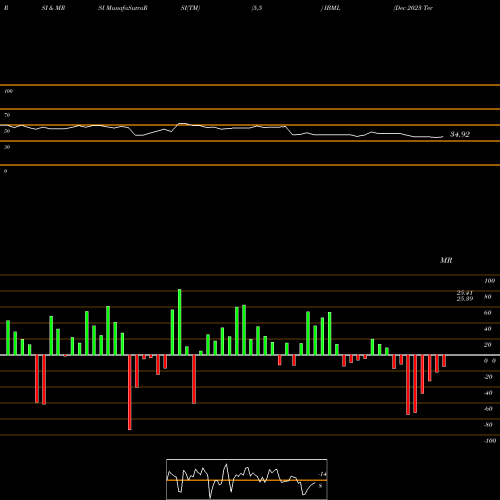The image size is (500, 500).
Task: Click the -14 label in mini chart
Action: pos(322,474)
